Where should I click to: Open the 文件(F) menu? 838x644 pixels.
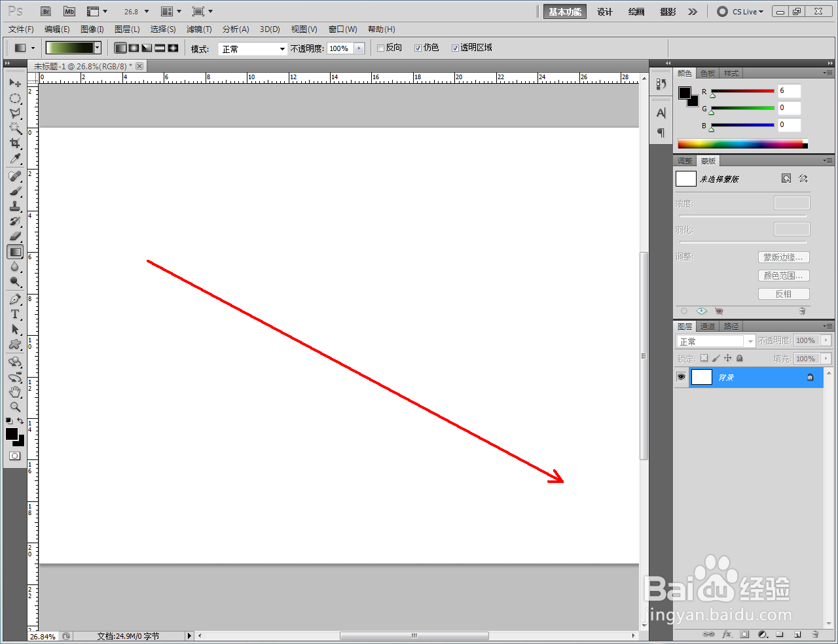pos(21,29)
